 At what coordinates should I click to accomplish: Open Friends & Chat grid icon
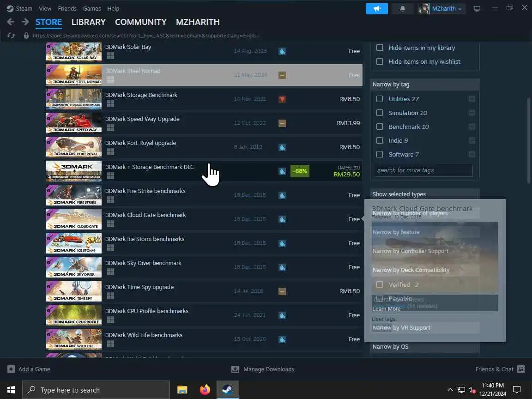521,369
